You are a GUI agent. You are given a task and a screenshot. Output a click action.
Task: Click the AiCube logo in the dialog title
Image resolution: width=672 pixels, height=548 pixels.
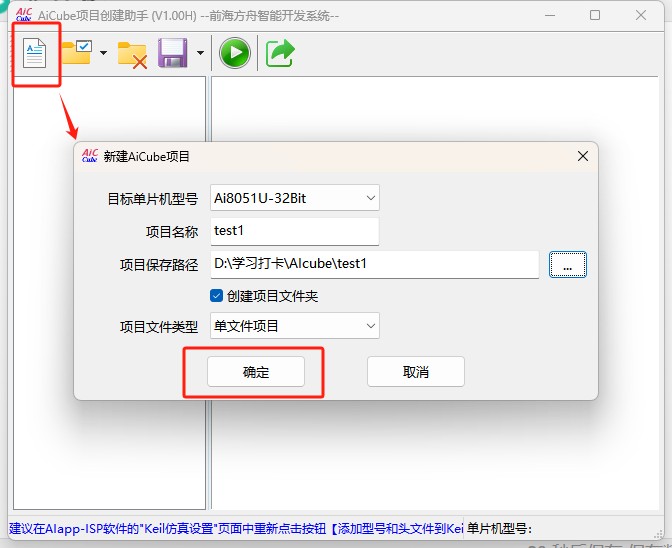click(x=90, y=156)
